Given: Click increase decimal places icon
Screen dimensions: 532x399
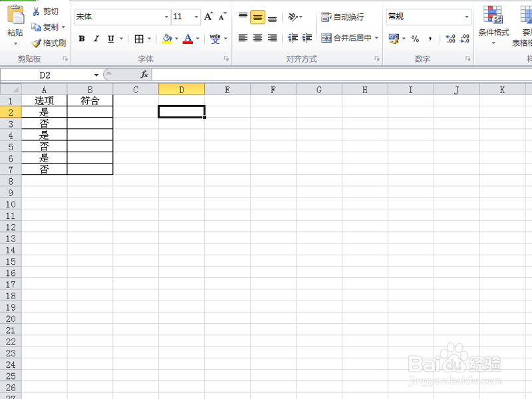Looking at the screenshot, I should coord(450,39).
